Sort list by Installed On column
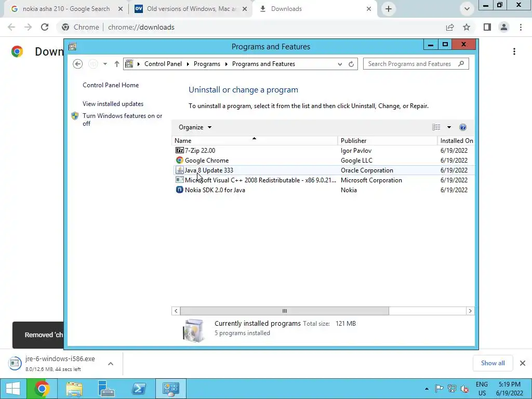 pyautogui.click(x=456, y=140)
